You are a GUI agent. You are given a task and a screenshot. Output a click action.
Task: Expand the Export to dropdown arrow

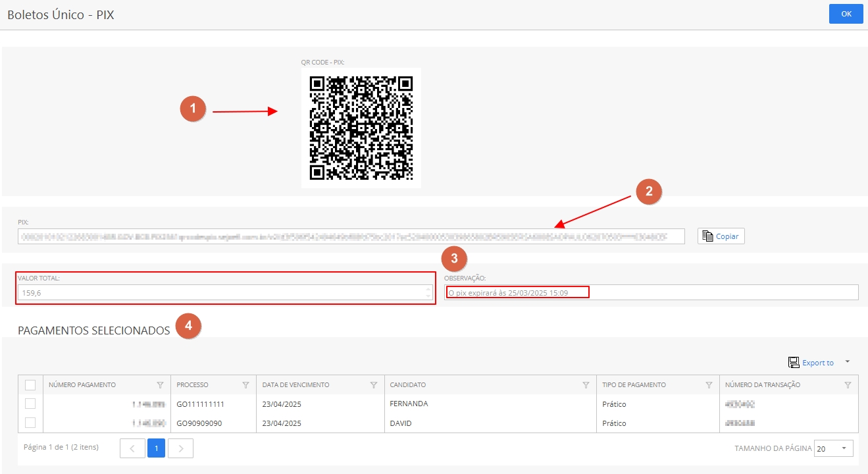coord(848,361)
